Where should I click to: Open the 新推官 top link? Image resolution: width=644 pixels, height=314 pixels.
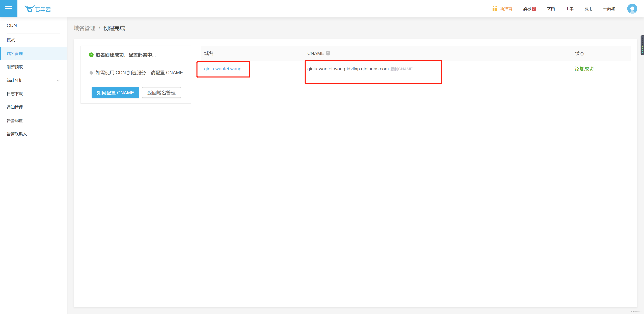pyautogui.click(x=506, y=9)
